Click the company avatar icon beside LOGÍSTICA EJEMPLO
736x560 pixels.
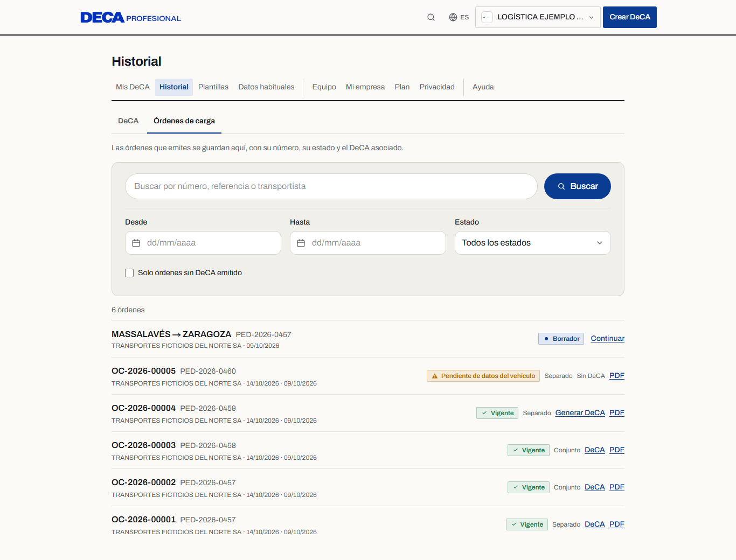[x=487, y=17]
